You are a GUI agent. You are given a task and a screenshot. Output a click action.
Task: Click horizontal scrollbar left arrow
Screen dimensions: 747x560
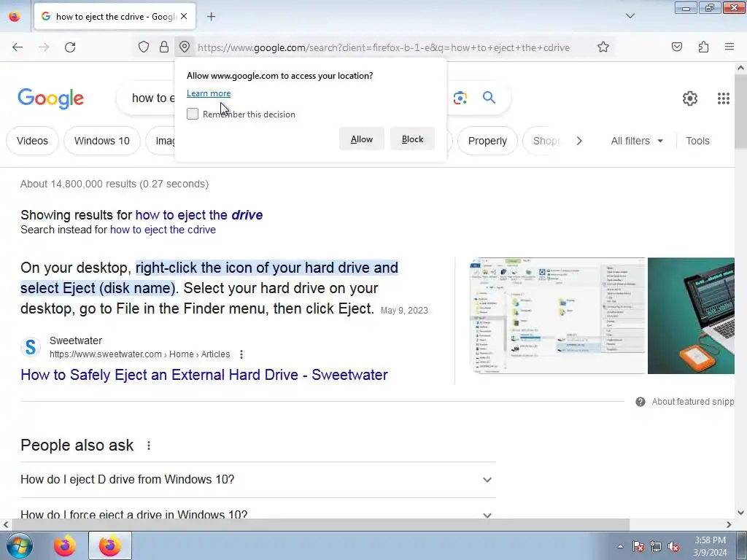[6, 524]
